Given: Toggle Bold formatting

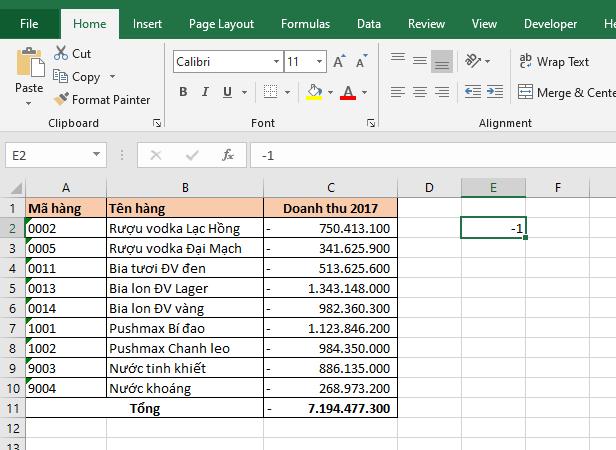Looking at the screenshot, I should [x=183, y=93].
